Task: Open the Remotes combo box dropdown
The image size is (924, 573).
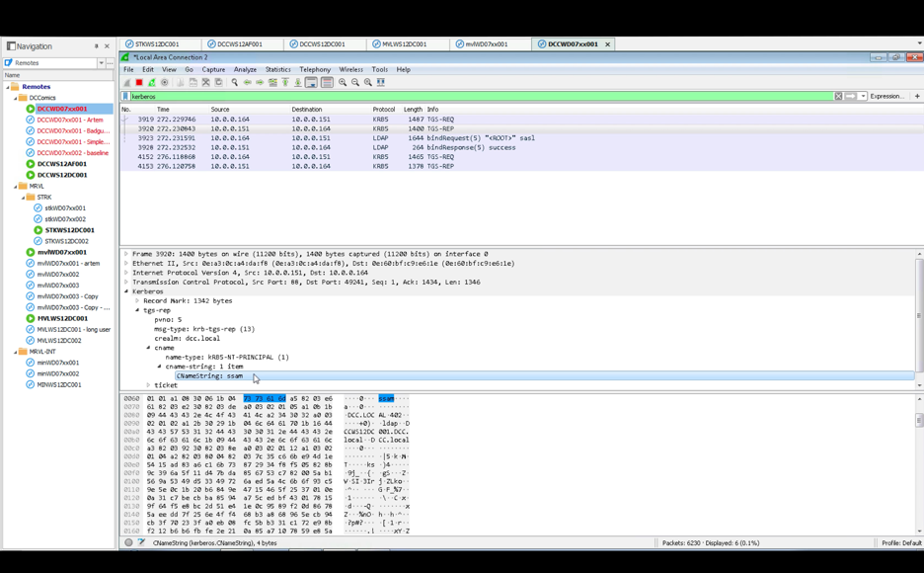Action: point(101,62)
